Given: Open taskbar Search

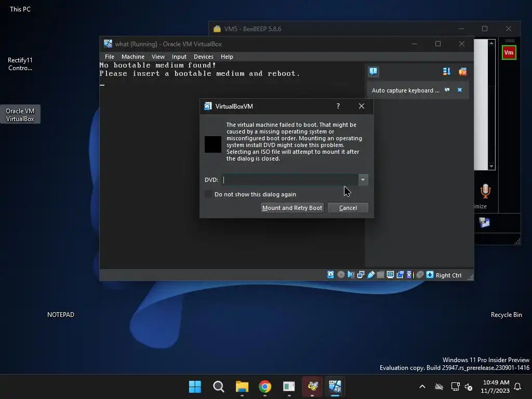Looking at the screenshot, I should (x=219, y=387).
